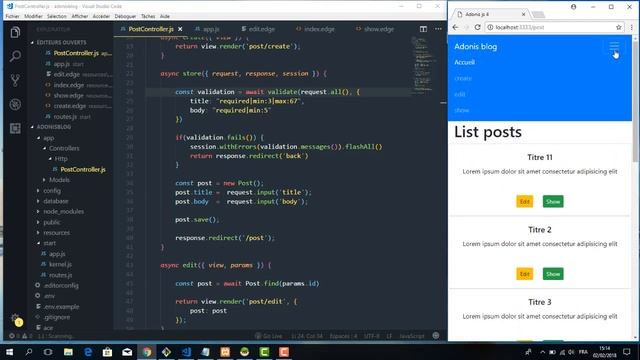The height and width of the screenshot is (360, 640).
Task: Close the PostController.js tab
Action: click(x=180, y=29)
